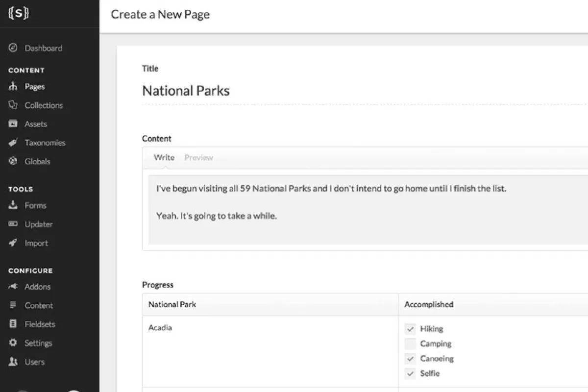Launch Import via the rocket icon

(x=13, y=243)
